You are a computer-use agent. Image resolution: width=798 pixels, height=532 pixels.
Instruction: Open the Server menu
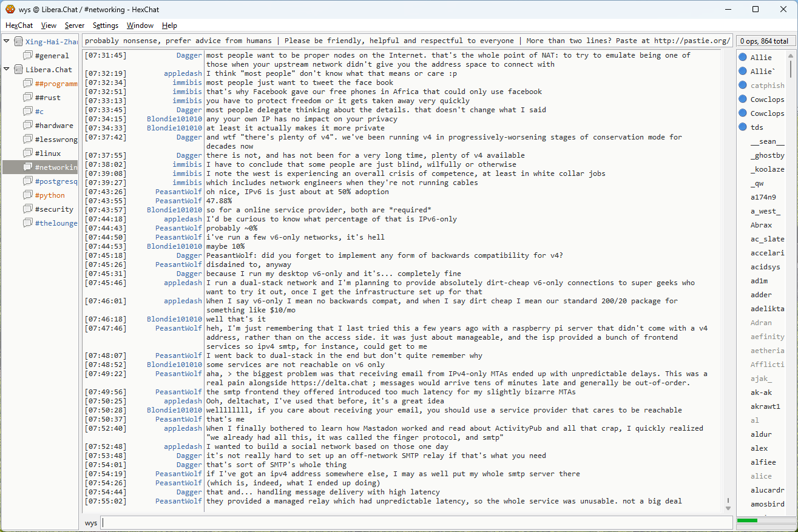click(75, 25)
